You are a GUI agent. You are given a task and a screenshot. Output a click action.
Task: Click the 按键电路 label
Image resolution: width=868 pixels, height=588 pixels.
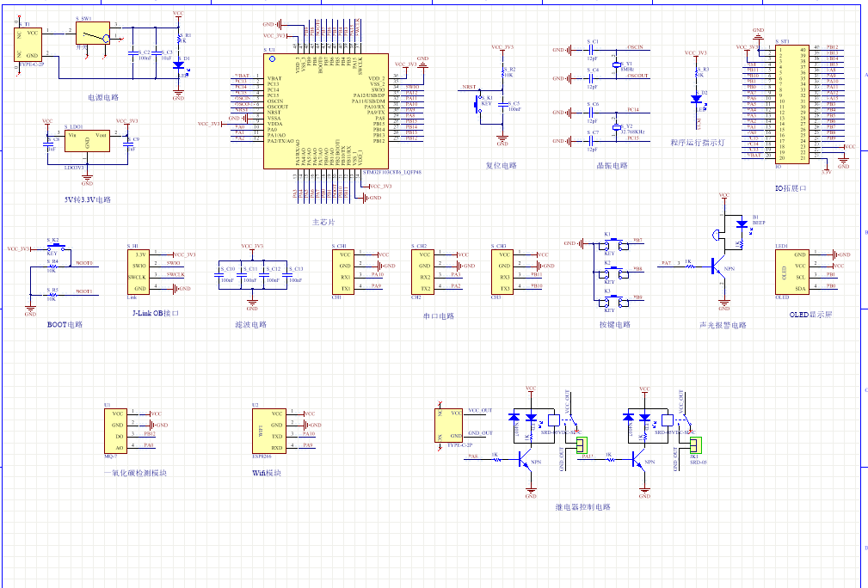(615, 325)
